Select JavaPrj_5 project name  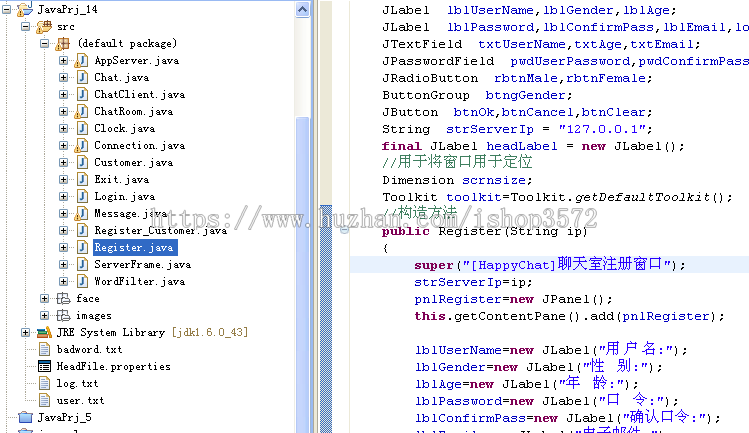64,418
